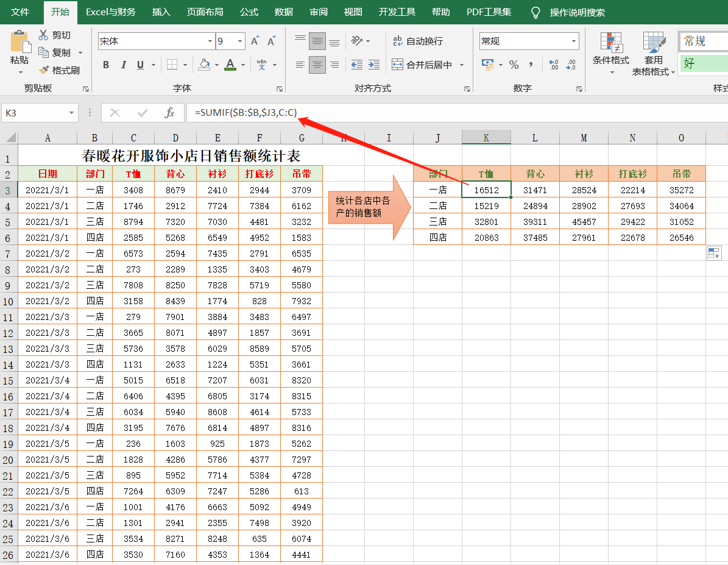Click the Format Painter brush icon
728x565 pixels.
tap(44, 71)
